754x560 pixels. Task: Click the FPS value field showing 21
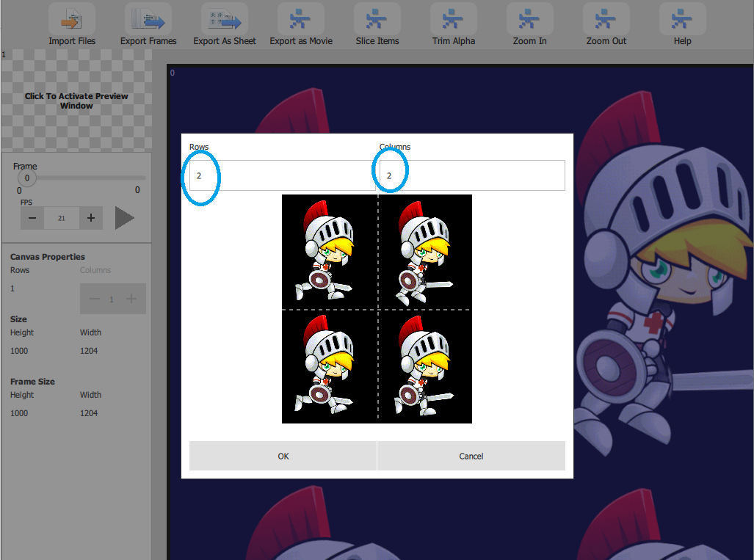tap(62, 218)
